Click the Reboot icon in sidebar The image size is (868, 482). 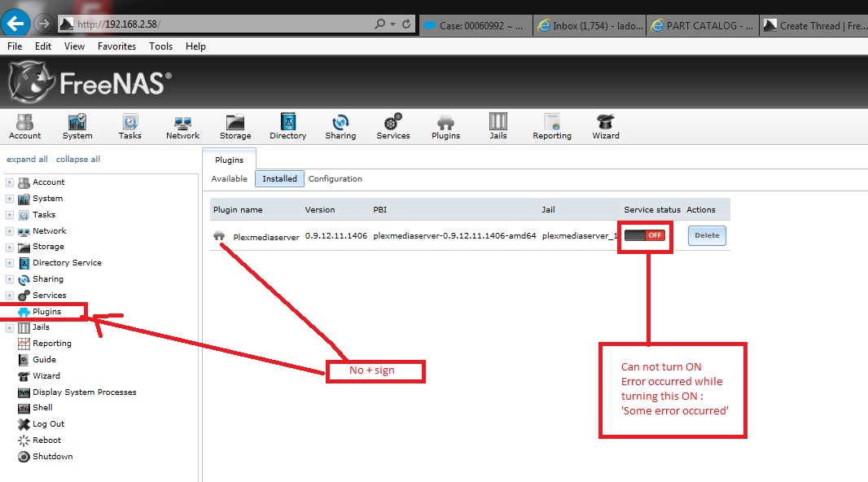pos(24,440)
